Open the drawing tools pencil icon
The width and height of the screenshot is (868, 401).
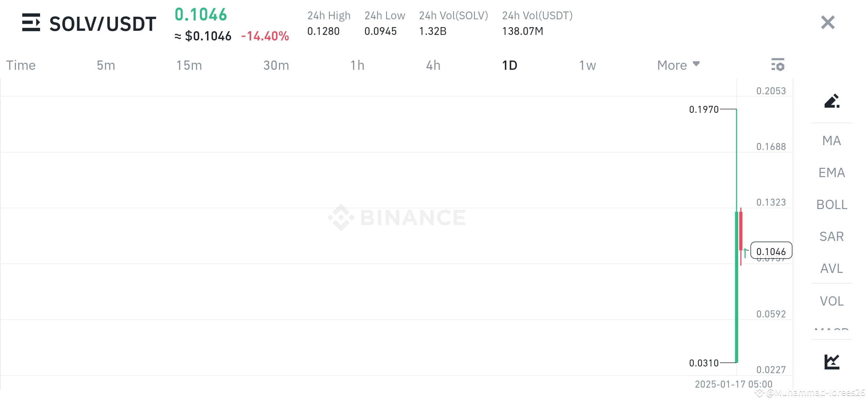[x=832, y=101]
